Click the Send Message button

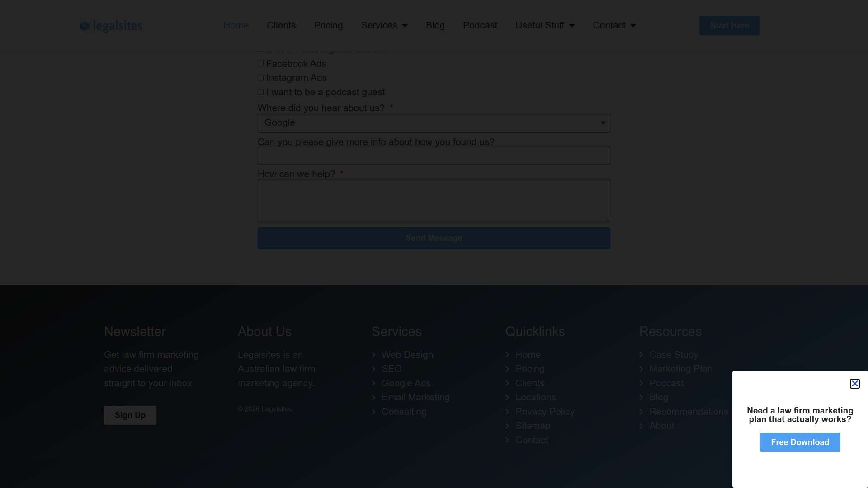(434, 238)
